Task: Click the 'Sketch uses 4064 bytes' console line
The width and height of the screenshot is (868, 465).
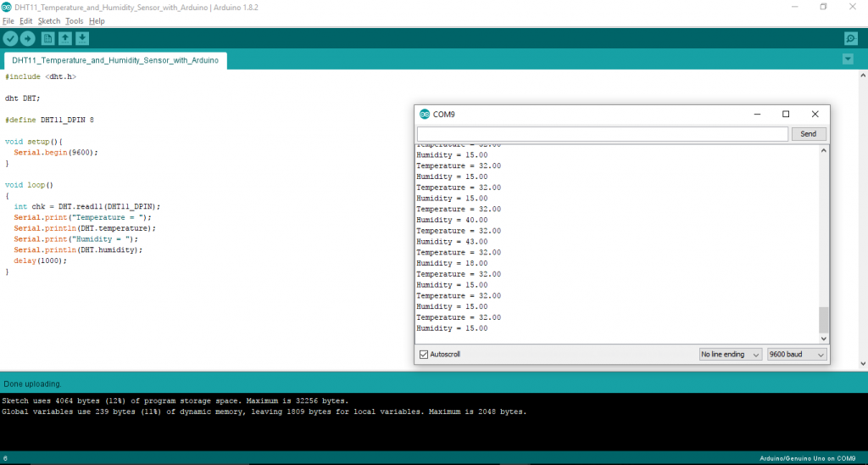Action: pyautogui.click(x=175, y=401)
